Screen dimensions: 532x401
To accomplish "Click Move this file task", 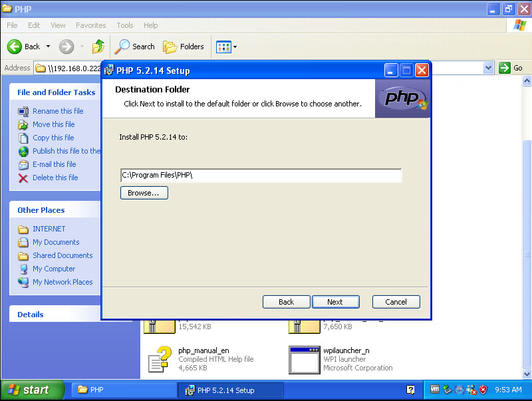I will pos(54,124).
